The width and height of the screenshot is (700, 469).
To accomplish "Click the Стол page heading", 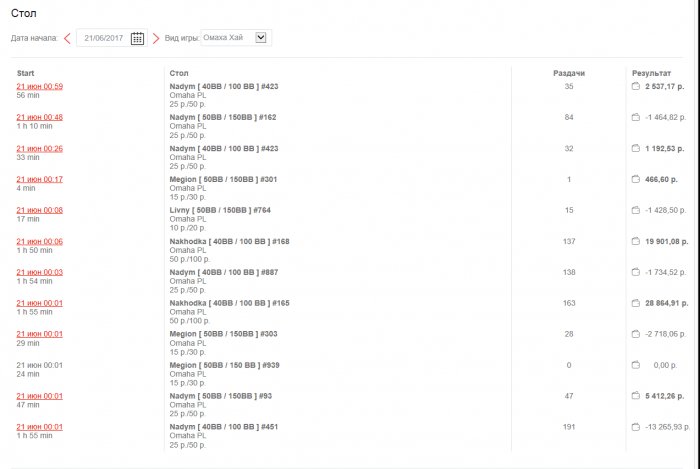I will coord(24,13).
